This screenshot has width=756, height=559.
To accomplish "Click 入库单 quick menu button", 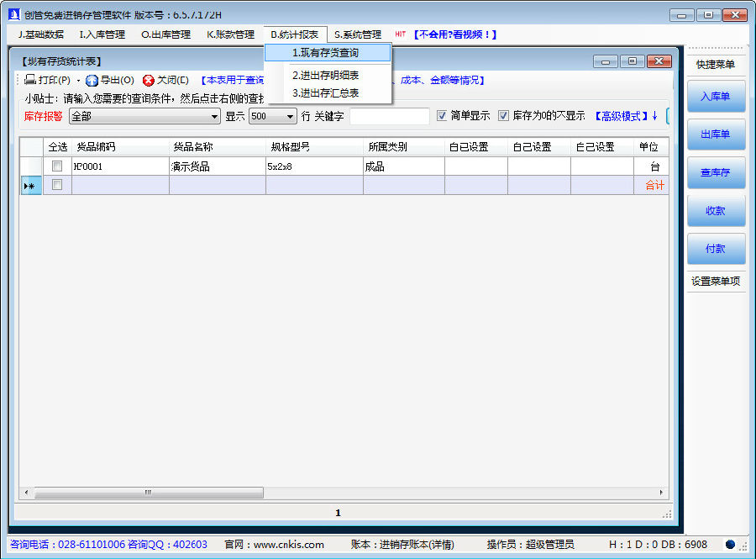I will click(x=716, y=97).
